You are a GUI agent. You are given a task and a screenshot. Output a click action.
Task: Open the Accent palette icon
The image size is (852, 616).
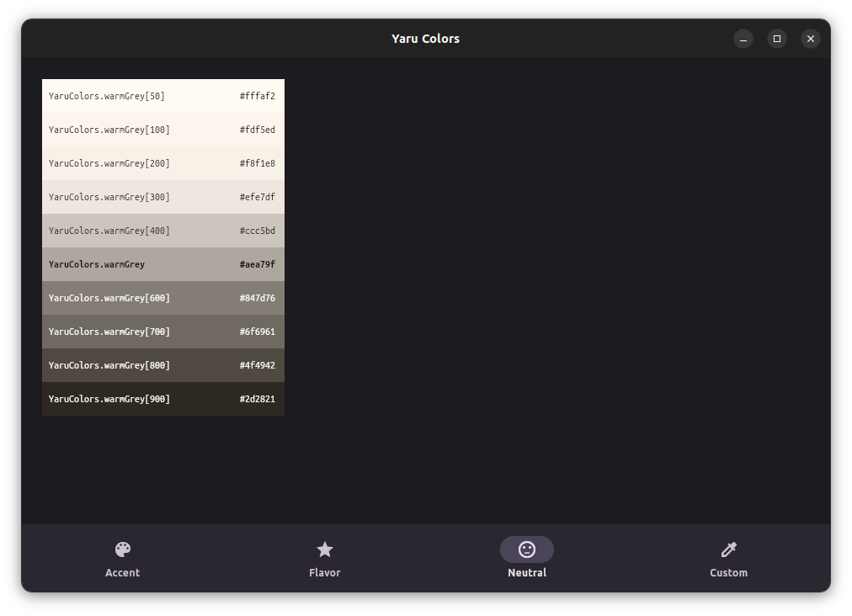pyautogui.click(x=123, y=550)
